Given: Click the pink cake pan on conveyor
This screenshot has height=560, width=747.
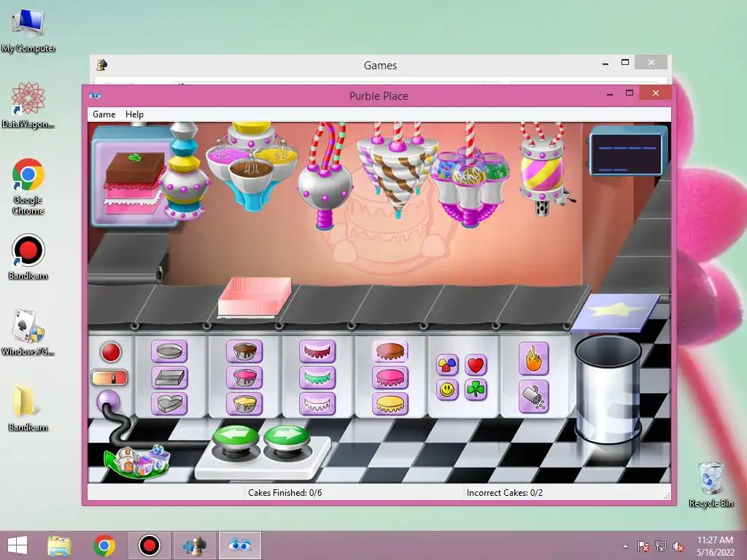Looking at the screenshot, I should pyautogui.click(x=255, y=297).
